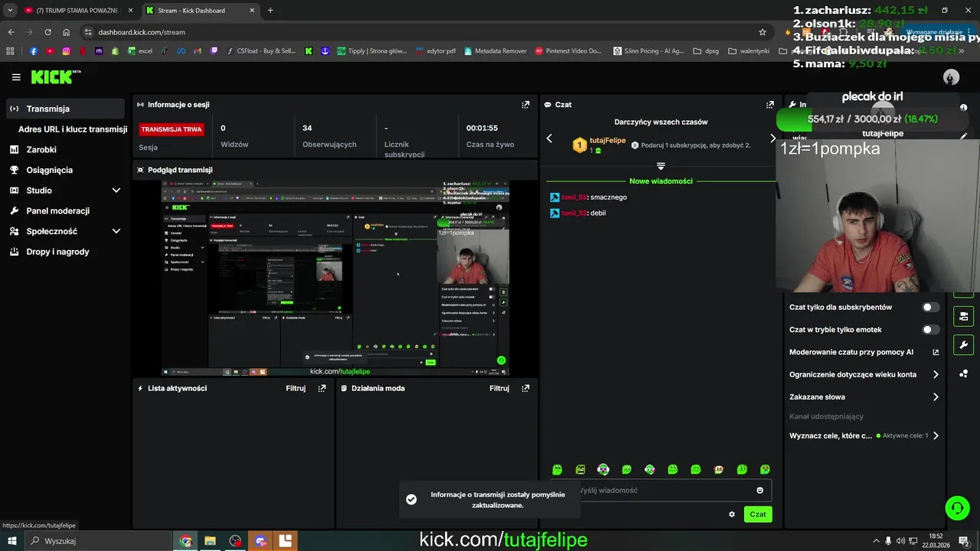Viewport: 980px width, 551px height.
Task: Pop out the Działania moda panel
Action: [525, 388]
